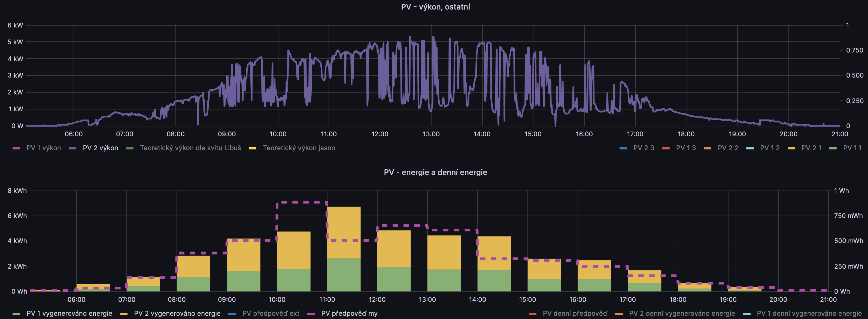
Task: Toggle PV 2 výkon legend entry
Action: coord(100,148)
